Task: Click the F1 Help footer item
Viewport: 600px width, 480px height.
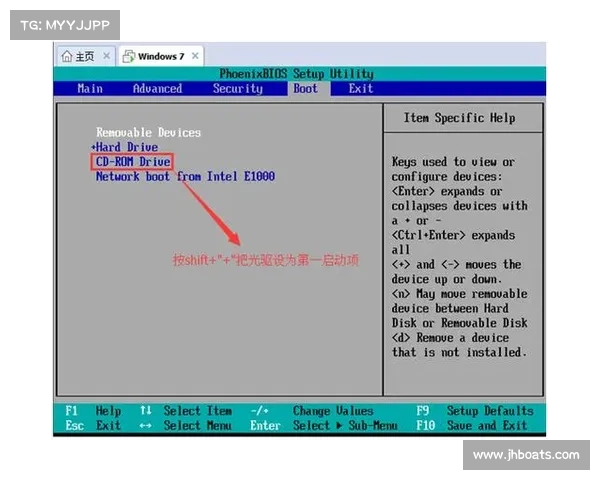Action: pyautogui.click(x=93, y=411)
